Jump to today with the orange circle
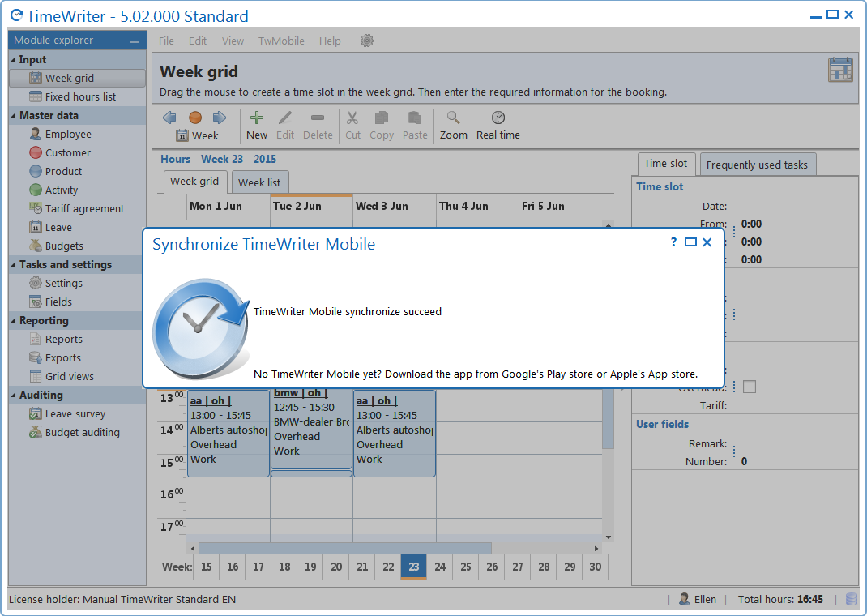The image size is (867, 616). (194, 118)
